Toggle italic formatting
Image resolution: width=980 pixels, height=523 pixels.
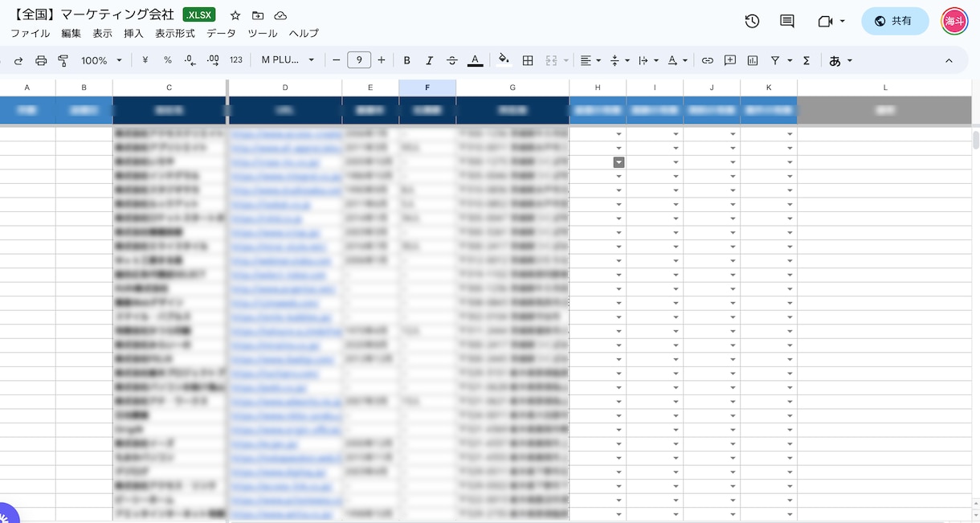pos(430,60)
